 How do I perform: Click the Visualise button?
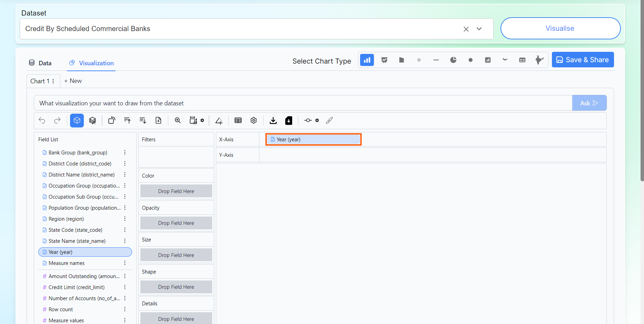click(x=560, y=28)
